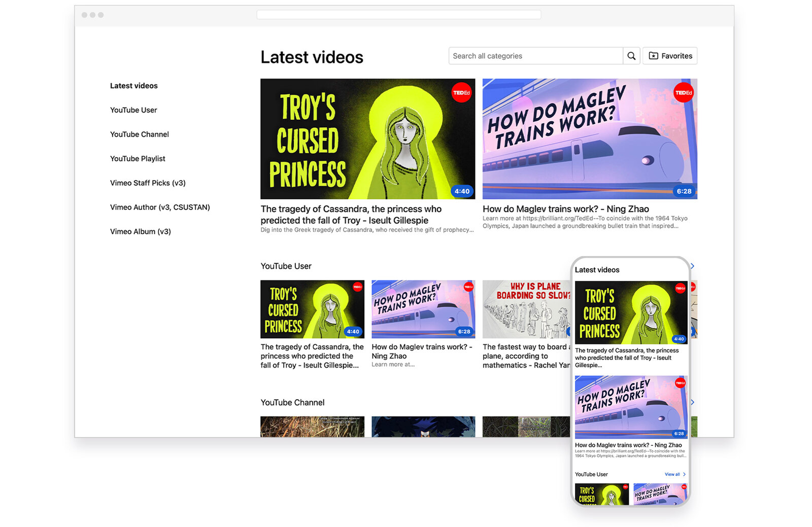Viewport: 812px width, 527px height.
Task: Open Troy's Cursed Princess thumbnail in phone mockup
Action: pyautogui.click(x=631, y=312)
